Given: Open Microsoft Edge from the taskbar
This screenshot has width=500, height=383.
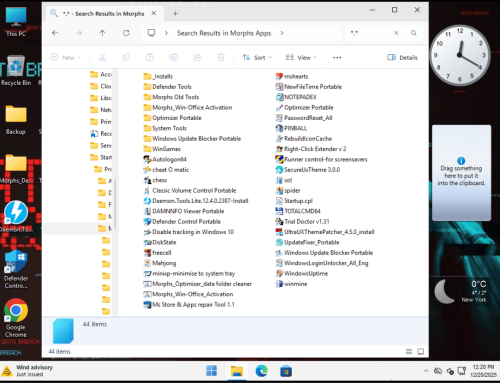Looking at the screenshot, I should tap(262, 371).
